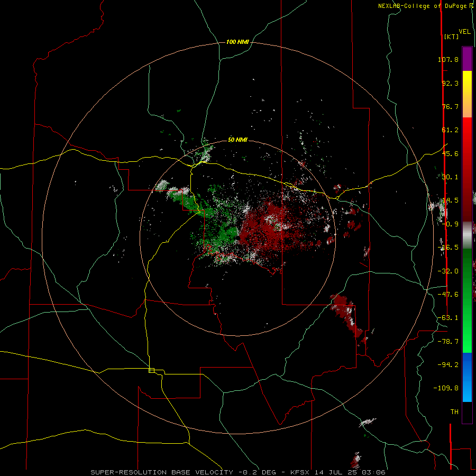This screenshot has height=476, width=476.
Task: Click the small yellow square highway junction marker
Action: click(x=151, y=370)
